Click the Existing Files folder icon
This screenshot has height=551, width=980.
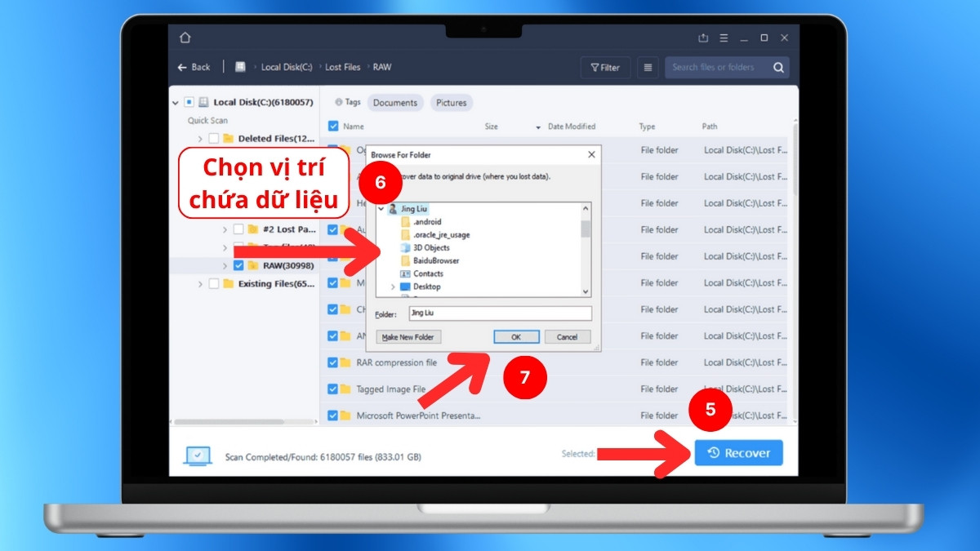(x=228, y=284)
